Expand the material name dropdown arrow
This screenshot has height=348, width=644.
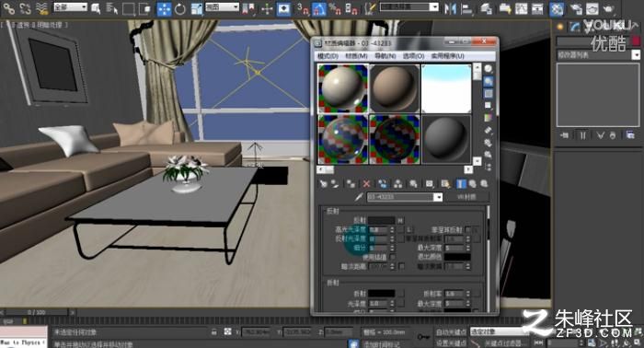[438, 197]
